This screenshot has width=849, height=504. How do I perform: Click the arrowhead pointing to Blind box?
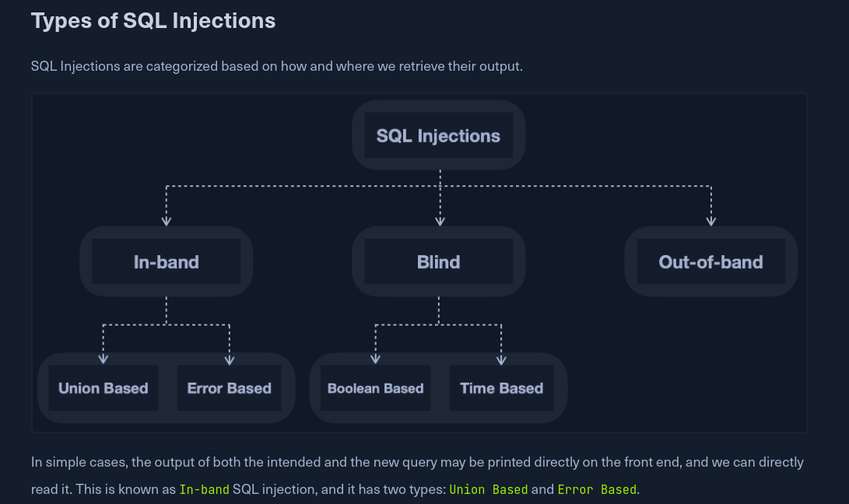pos(440,221)
